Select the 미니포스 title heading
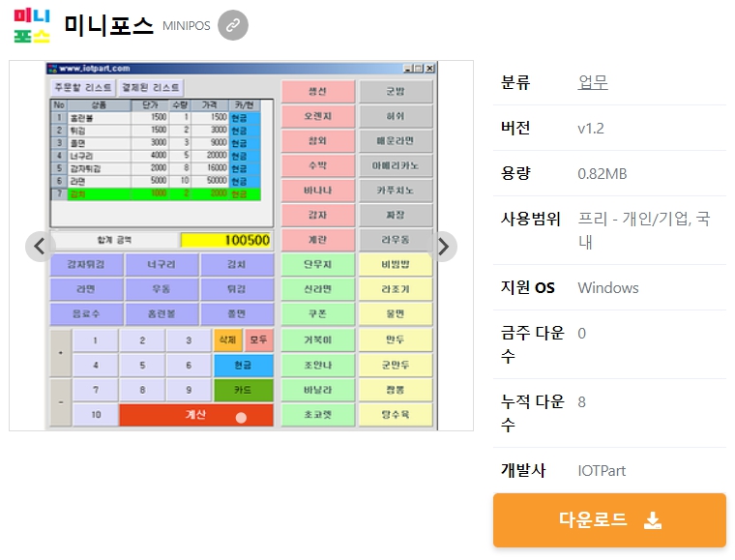The height and width of the screenshot is (560, 735). [x=108, y=25]
